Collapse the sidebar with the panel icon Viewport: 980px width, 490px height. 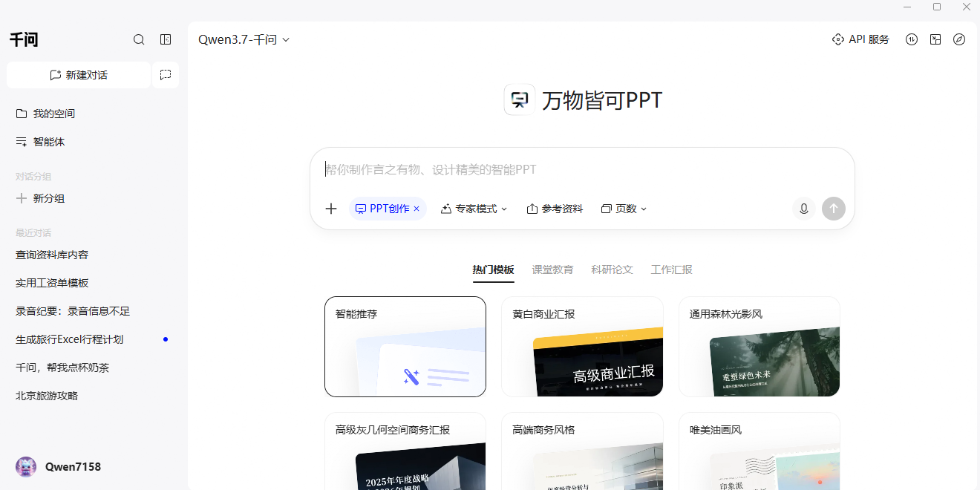(x=166, y=39)
